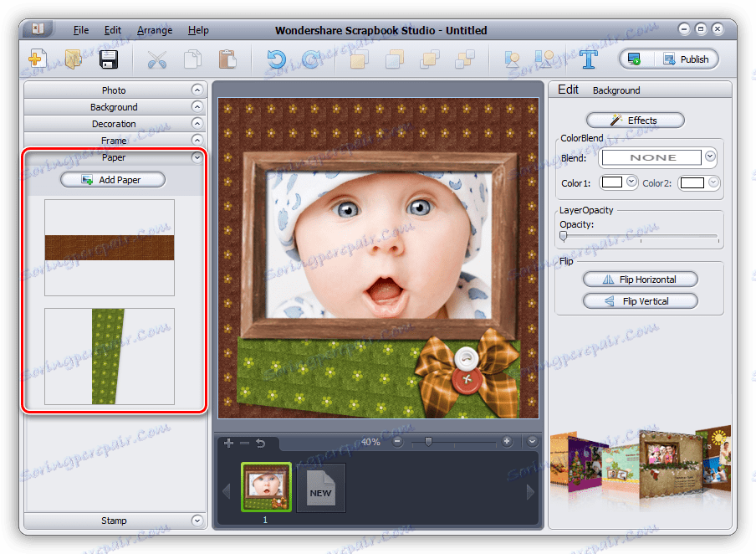Zoom in on the canvas
This screenshot has width=756, height=554.
pyautogui.click(x=506, y=442)
